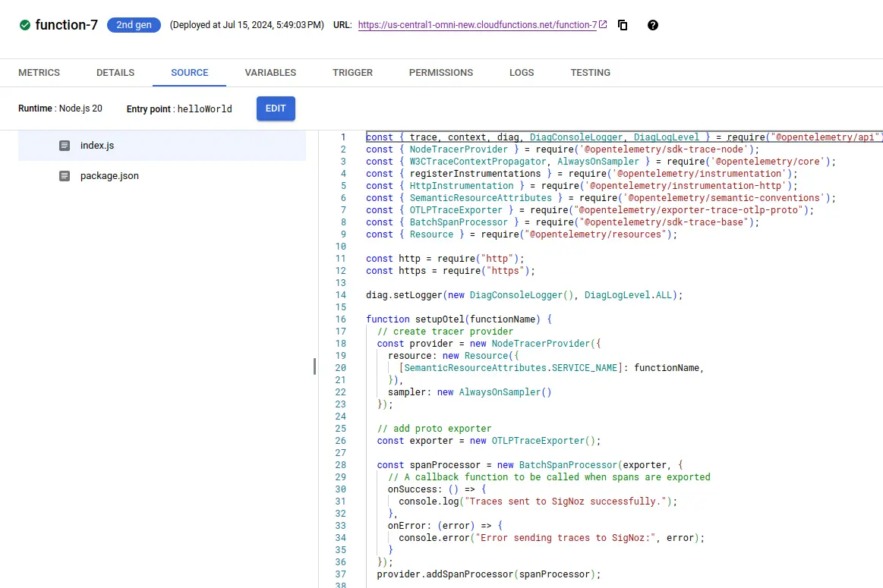
Task: Click the 'Runtime : Node.js 20' text
Action: tap(60, 108)
